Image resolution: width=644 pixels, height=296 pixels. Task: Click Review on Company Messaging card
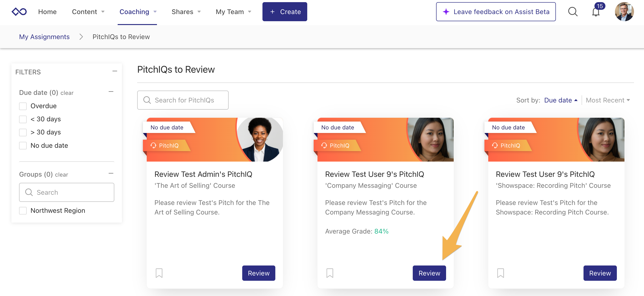click(x=429, y=273)
